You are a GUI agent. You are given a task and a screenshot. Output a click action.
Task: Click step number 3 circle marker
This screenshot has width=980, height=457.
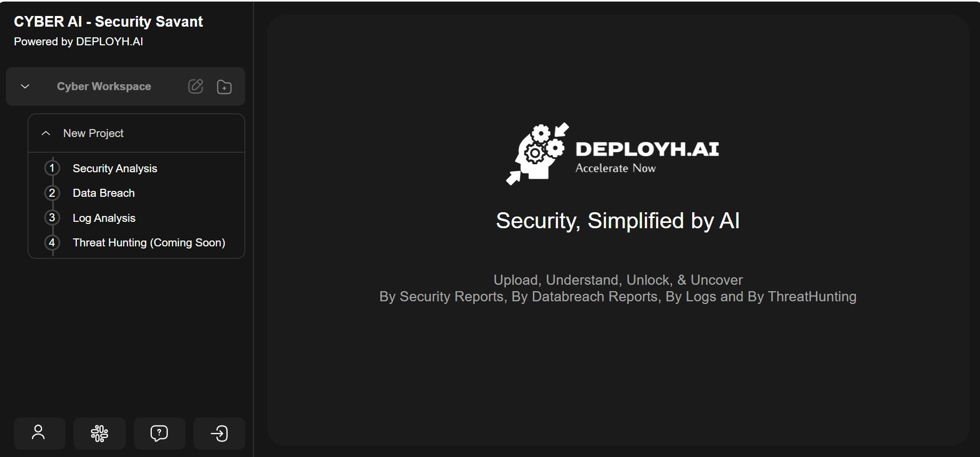(52, 218)
